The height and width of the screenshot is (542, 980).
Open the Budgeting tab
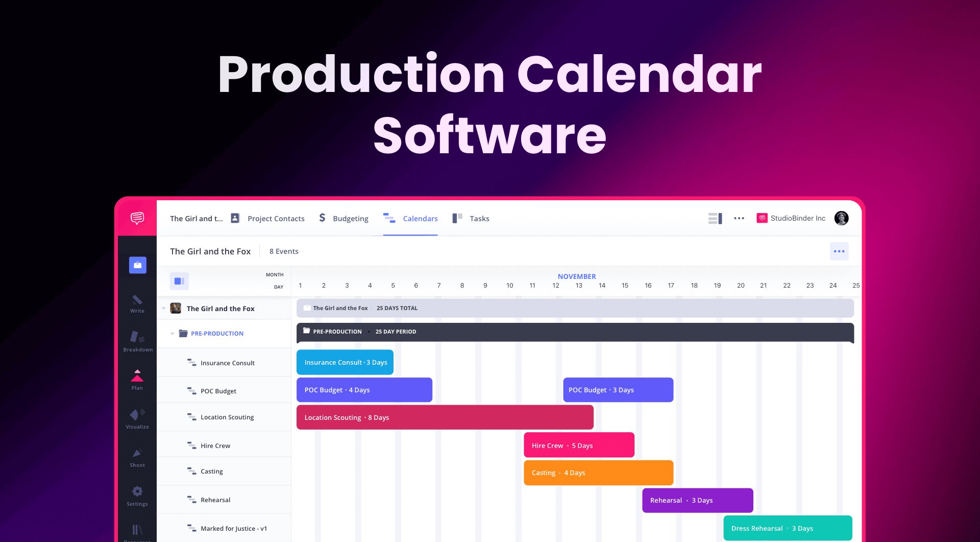click(x=350, y=218)
